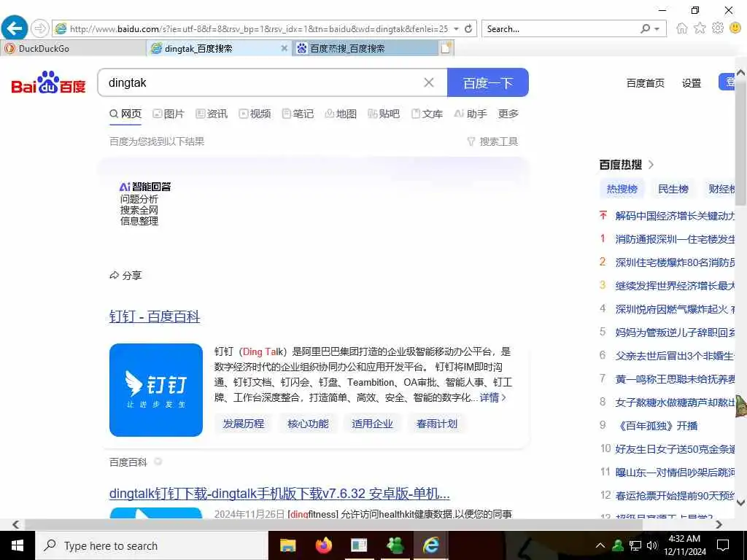Click the document app taskbar icon

tap(359, 545)
